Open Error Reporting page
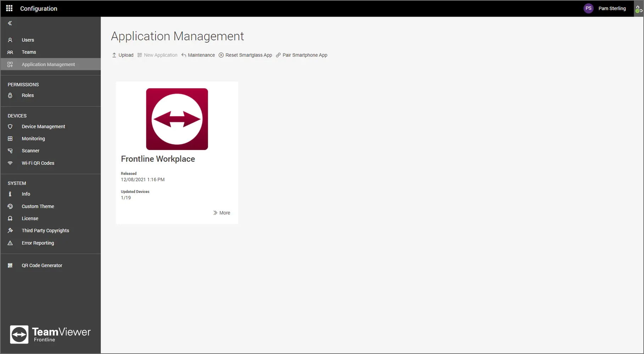Screen dimensions: 644x354 (x=51, y=243)
